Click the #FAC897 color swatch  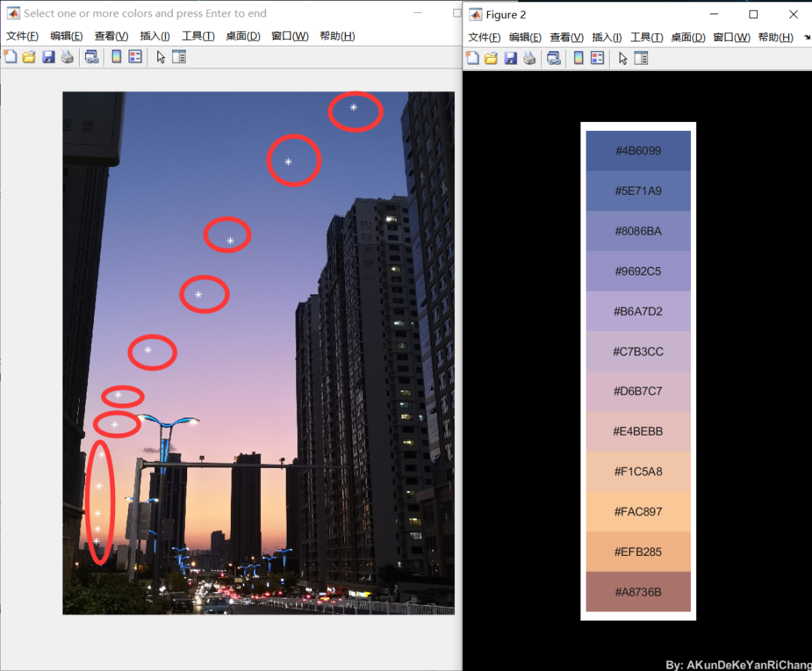(638, 512)
